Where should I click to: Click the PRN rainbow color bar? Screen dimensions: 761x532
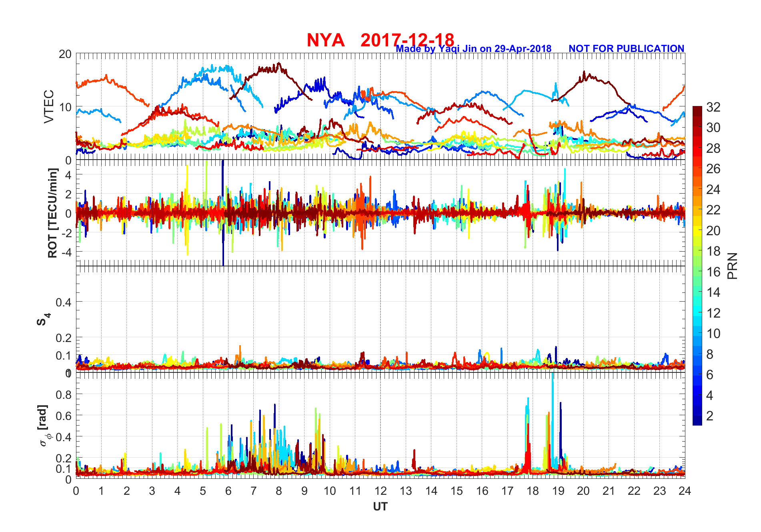point(697,266)
